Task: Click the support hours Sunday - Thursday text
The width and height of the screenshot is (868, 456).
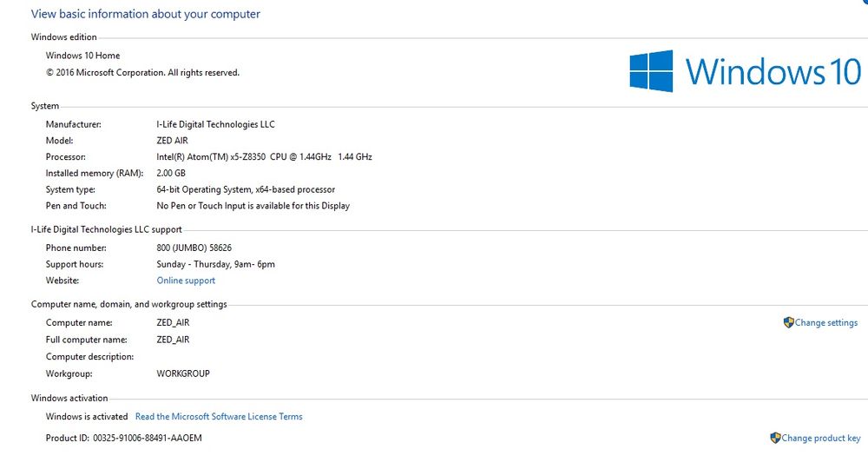Action: pos(215,264)
